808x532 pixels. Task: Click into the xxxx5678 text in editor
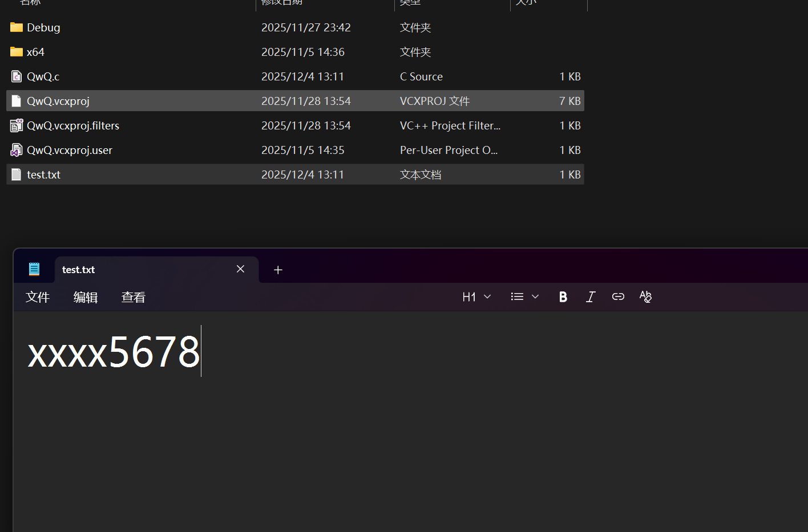pyautogui.click(x=114, y=352)
